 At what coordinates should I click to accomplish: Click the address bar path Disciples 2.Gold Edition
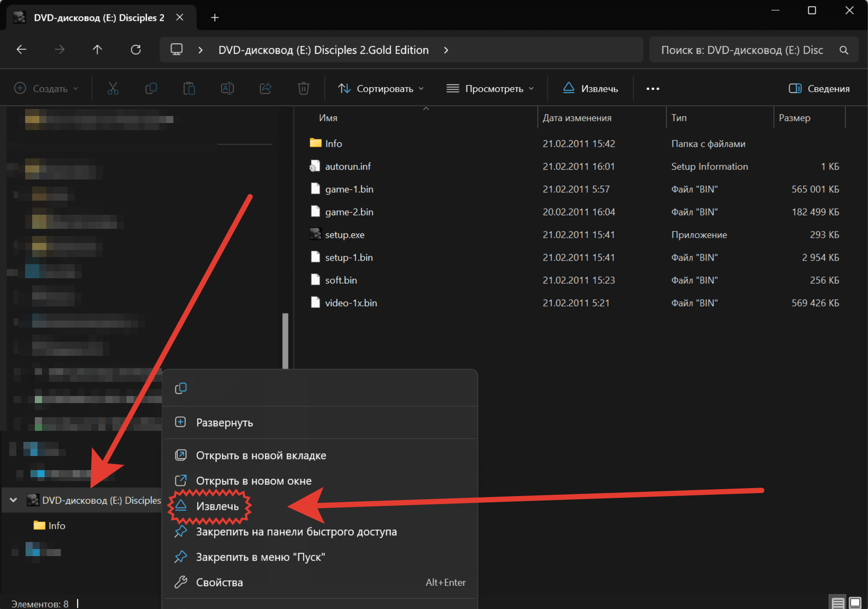click(x=323, y=50)
